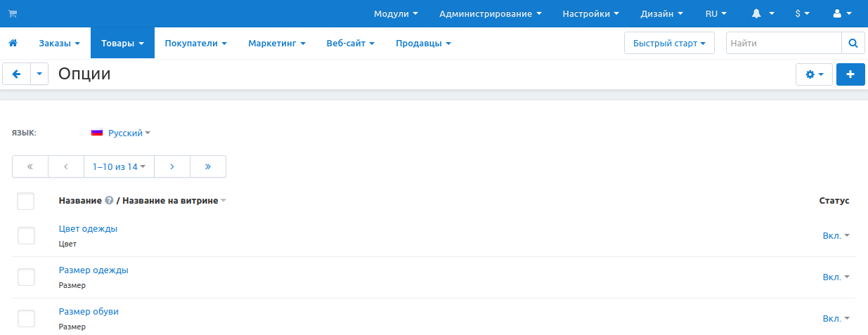Jump to last page of options
This screenshot has width=868, height=335.
(208, 166)
